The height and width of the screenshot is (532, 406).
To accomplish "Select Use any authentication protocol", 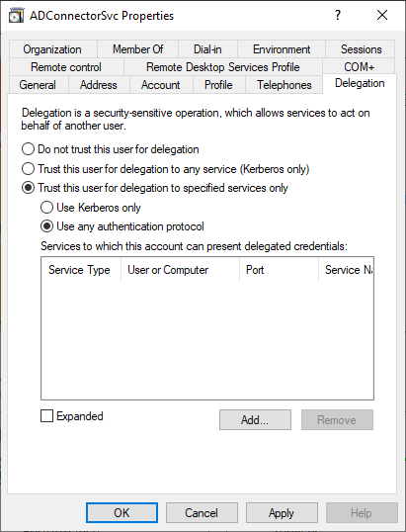I will (x=46, y=226).
